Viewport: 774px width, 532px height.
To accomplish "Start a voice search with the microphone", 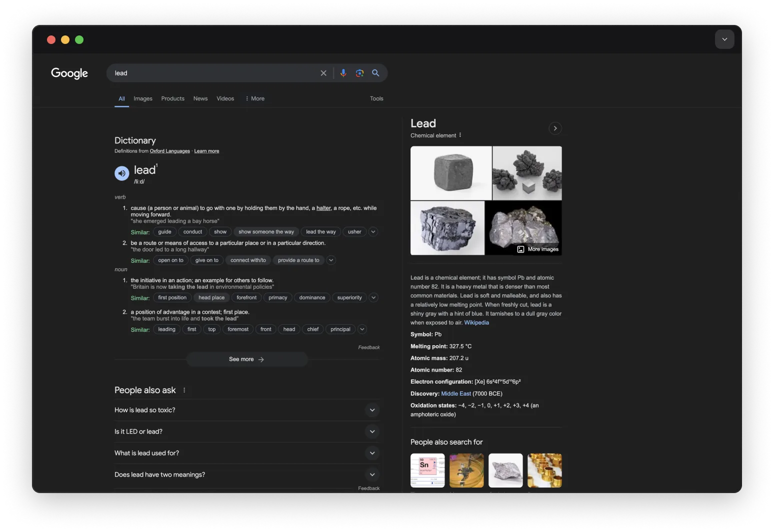I will click(x=343, y=73).
